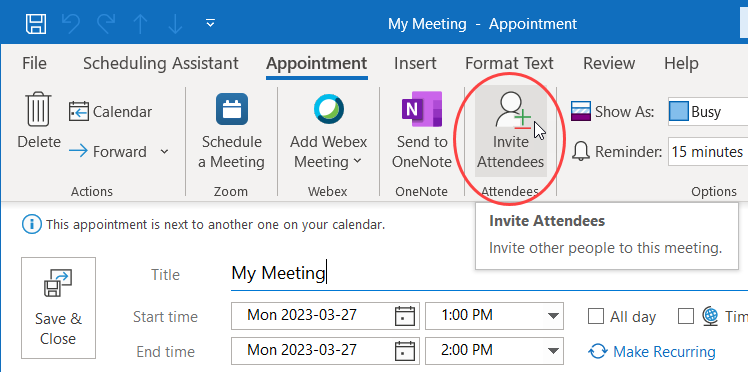Open the Help tab
This screenshot has width=748, height=372.
pos(681,63)
